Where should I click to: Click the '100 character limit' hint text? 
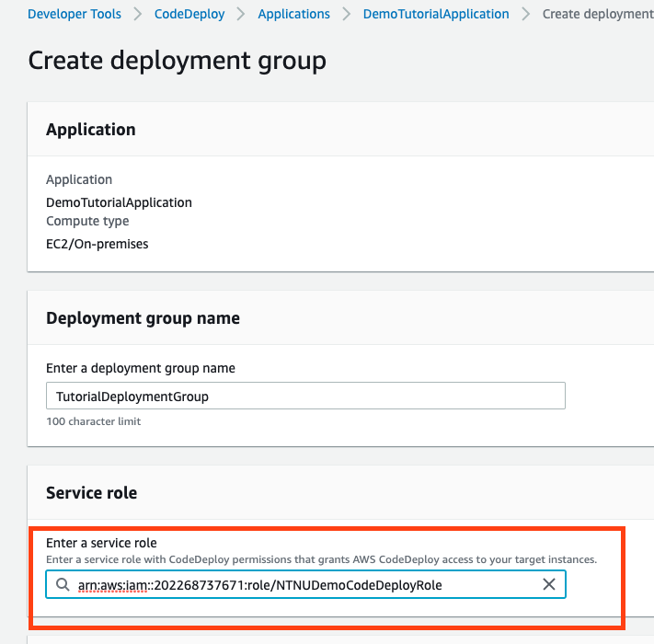[94, 421]
